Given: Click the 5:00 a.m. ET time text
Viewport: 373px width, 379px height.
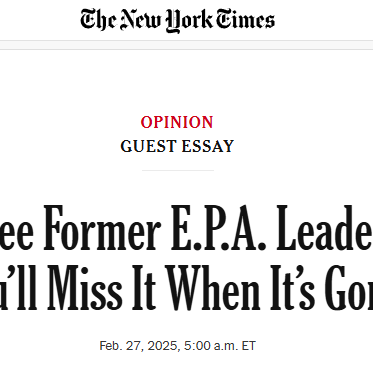Looking at the screenshot, I should (x=220, y=346).
